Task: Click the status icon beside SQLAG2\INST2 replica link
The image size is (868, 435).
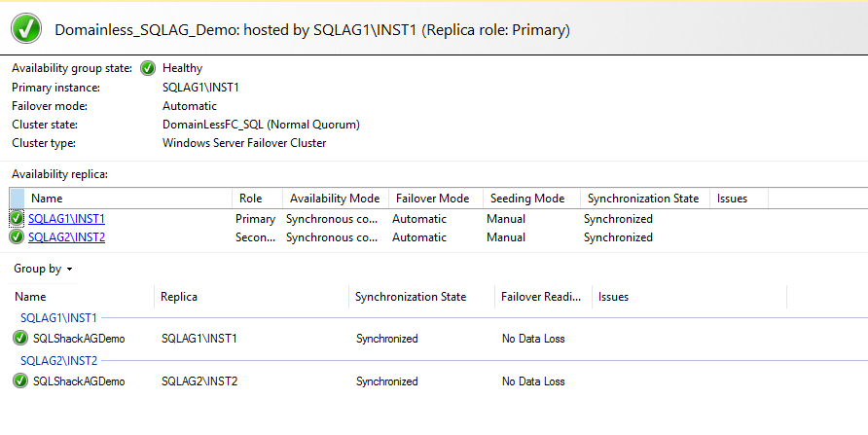Action: pyautogui.click(x=17, y=236)
